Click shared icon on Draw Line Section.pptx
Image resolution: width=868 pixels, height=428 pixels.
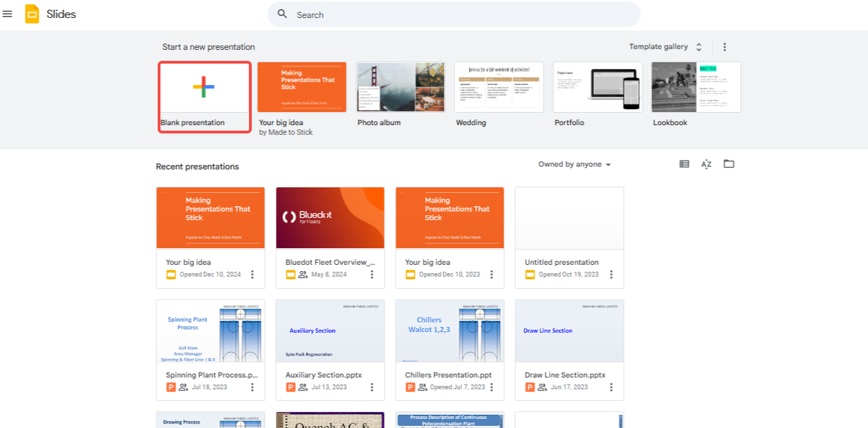(542, 387)
